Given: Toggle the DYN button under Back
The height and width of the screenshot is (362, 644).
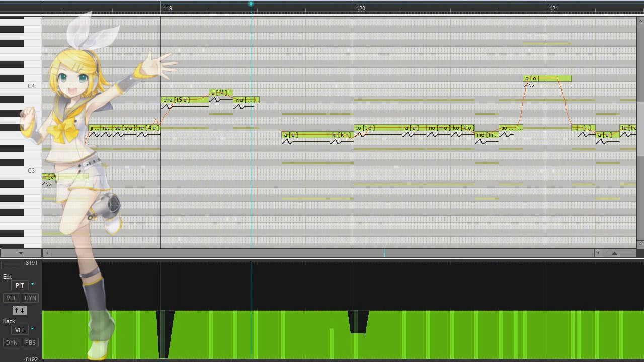Looking at the screenshot, I should tap(12, 342).
